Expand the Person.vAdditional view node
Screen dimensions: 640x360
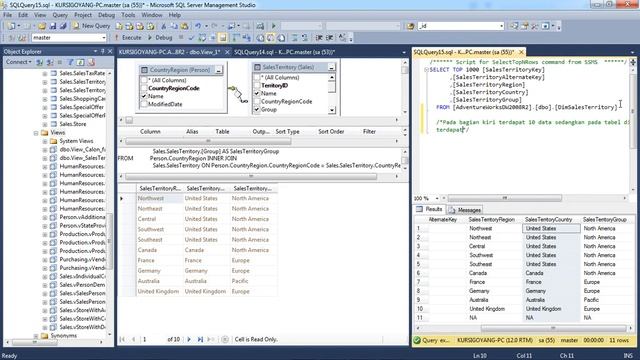point(44,217)
